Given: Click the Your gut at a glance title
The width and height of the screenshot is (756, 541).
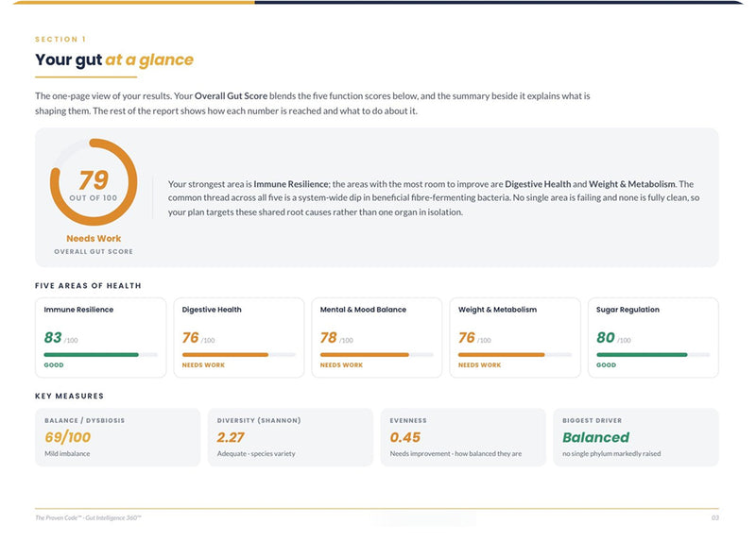Looking at the screenshot, I should pyautogui.click(x=114, y=59).
